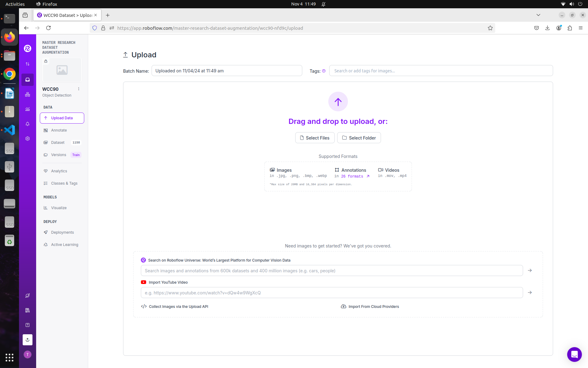Expand the Firefox list all tabs chevron

[538, 15]
